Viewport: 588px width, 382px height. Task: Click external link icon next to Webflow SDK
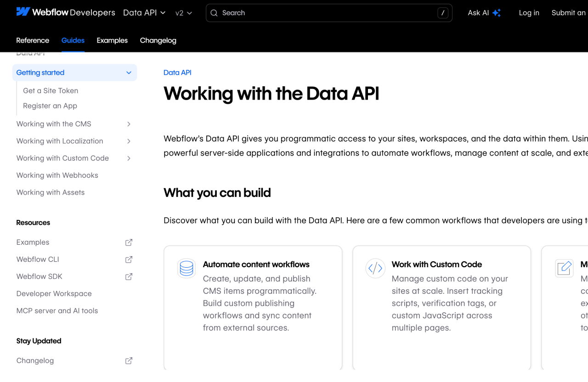pyautogui.click(x=129, y=276)
